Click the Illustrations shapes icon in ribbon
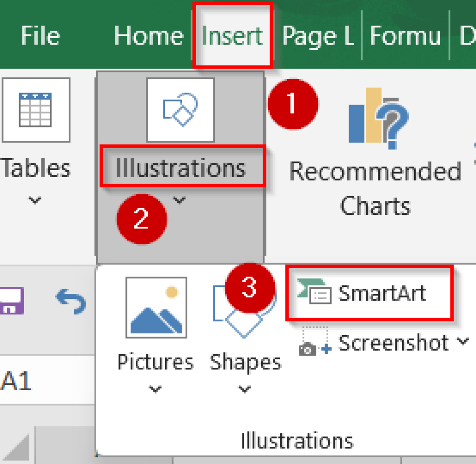476x464 pixels. click(x=180, y=110)
